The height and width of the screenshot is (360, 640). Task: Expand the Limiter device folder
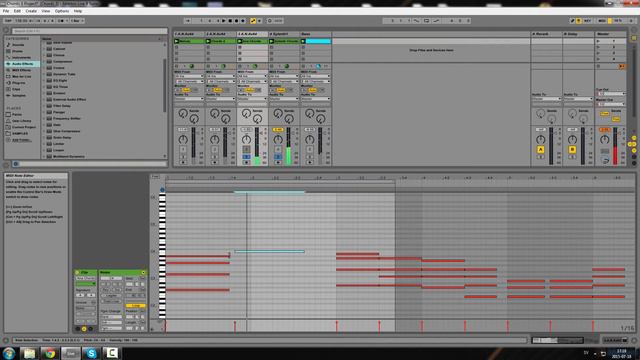point(44,144)
